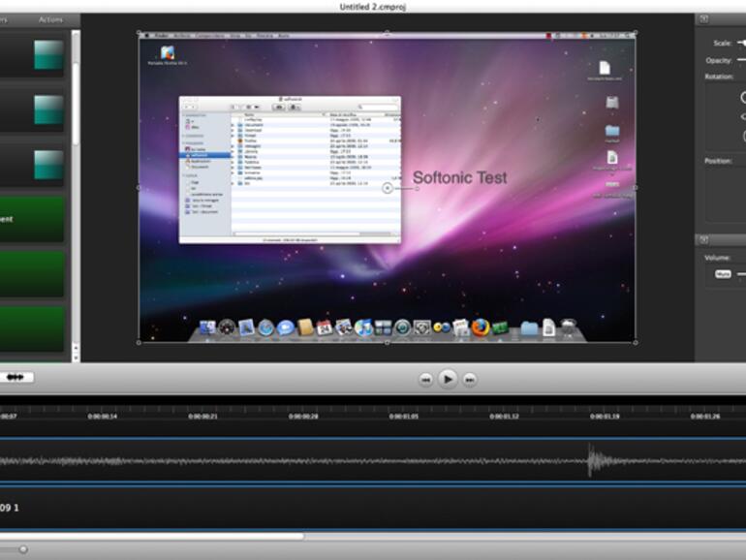Collapse the Scale properties panel section
Viewport: 746px width, 560px height.
(x=704, y=19)
